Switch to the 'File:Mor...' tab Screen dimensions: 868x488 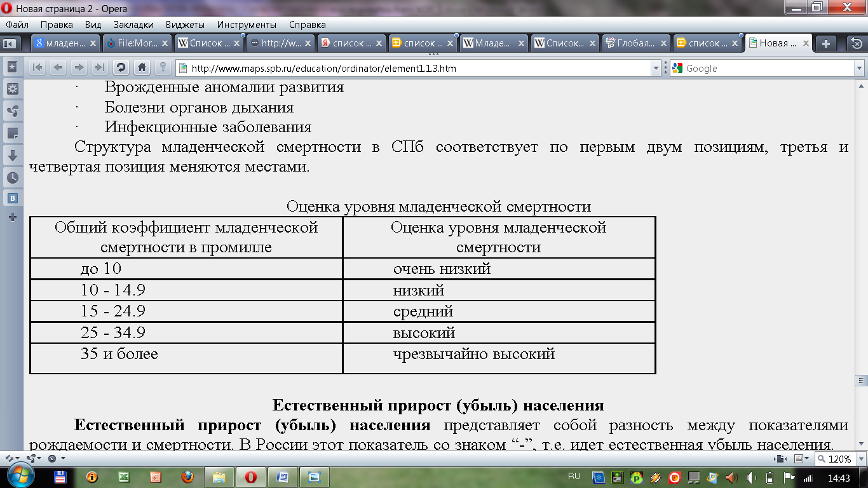tap(137, 43)
